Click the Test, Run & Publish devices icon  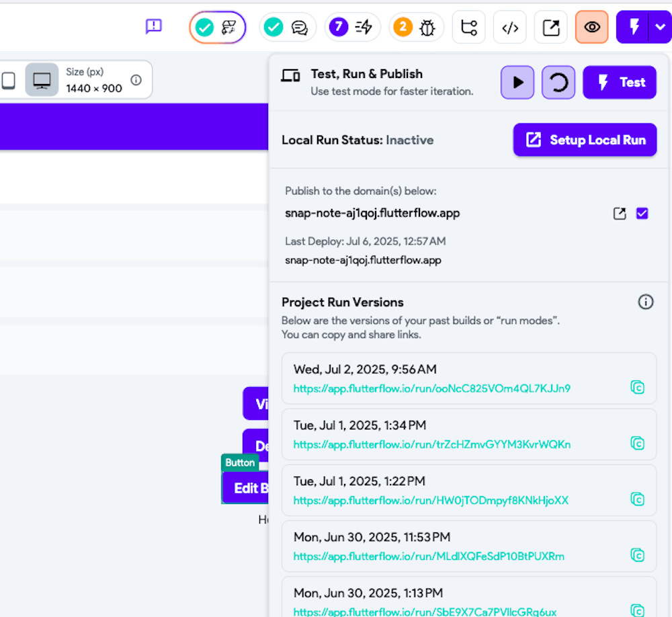[290, 75]
